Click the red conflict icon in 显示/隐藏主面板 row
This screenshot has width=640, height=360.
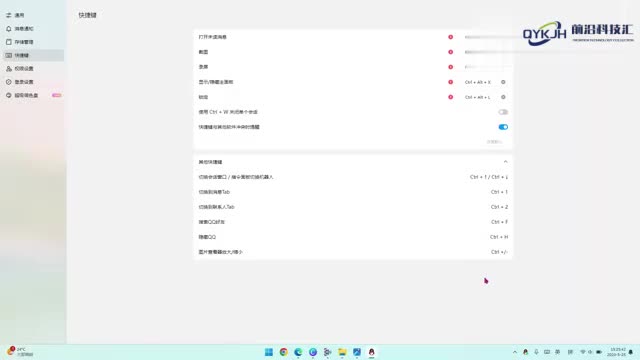pos(451,82)
